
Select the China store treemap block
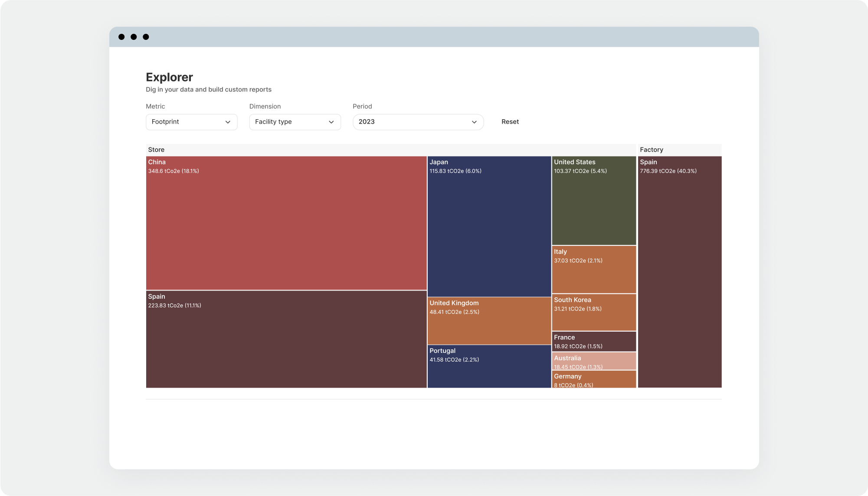click(x=286, y=223)
